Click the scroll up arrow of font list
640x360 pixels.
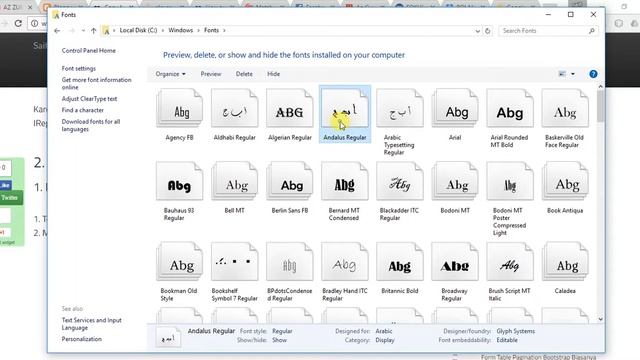point(600,87)
